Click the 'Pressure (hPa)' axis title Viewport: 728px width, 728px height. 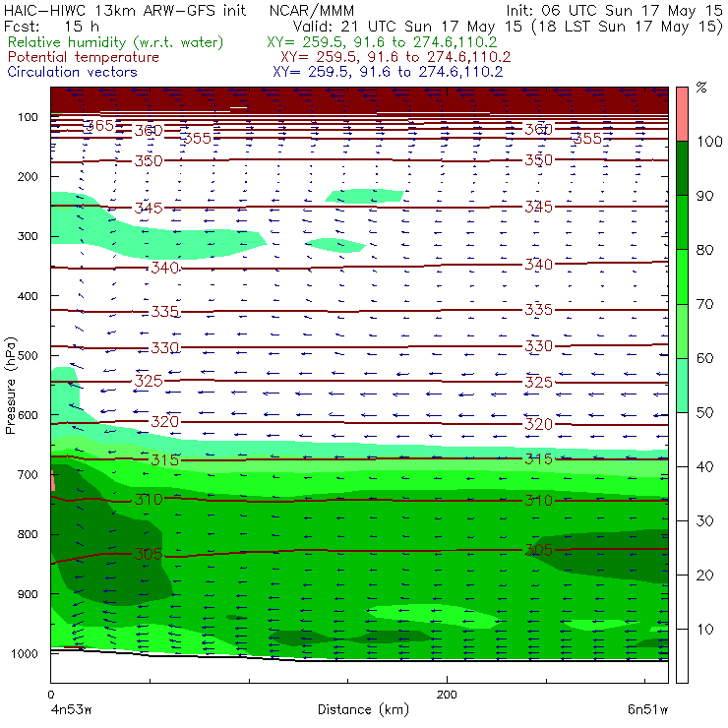click(10, 386)
